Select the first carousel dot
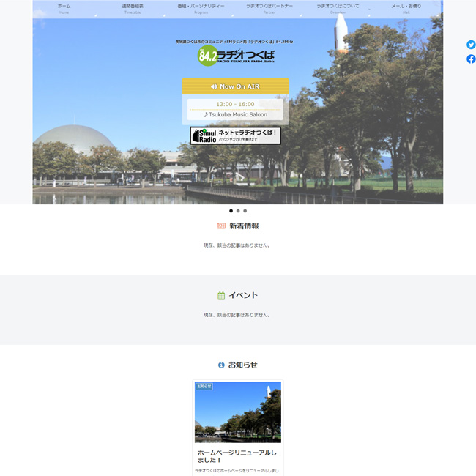Screen dimensions: 476x476 point(231,211)
